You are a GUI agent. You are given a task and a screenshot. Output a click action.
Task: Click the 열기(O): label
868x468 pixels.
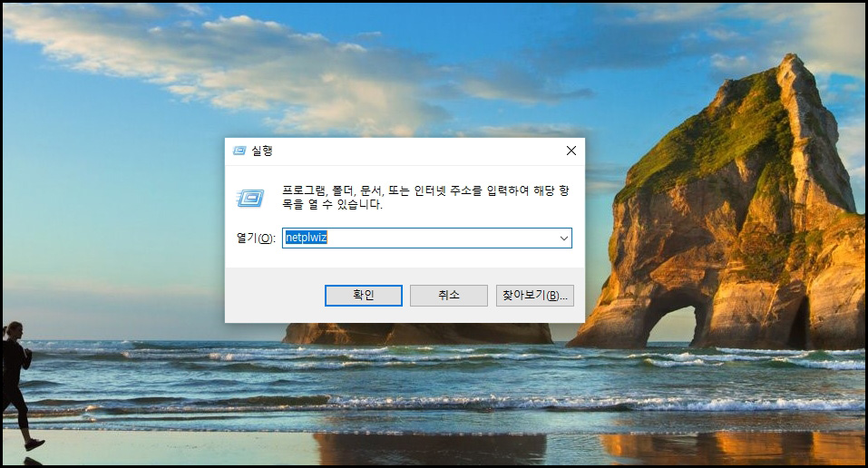[x=256, y=239]
